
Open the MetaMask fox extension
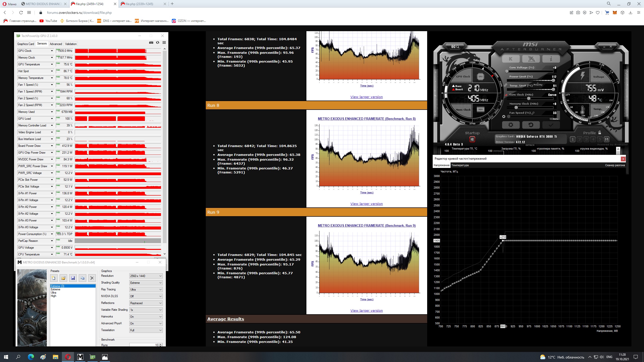click(x=615, y=13)
